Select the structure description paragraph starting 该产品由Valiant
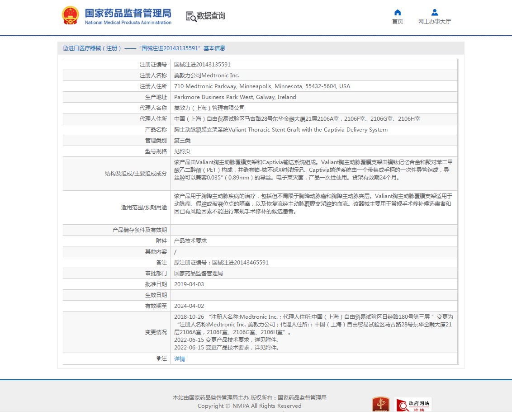 pyautogui.click(x=313, y=170)
